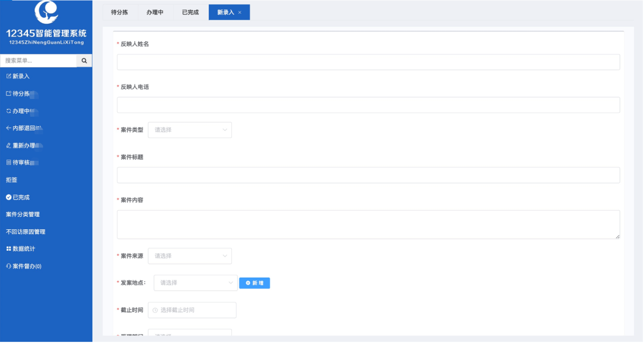644x343 pixels.
Task: Click the 办理中 refresh icon in sidebar
Action: pyautogui.click(x=8, y=111)
